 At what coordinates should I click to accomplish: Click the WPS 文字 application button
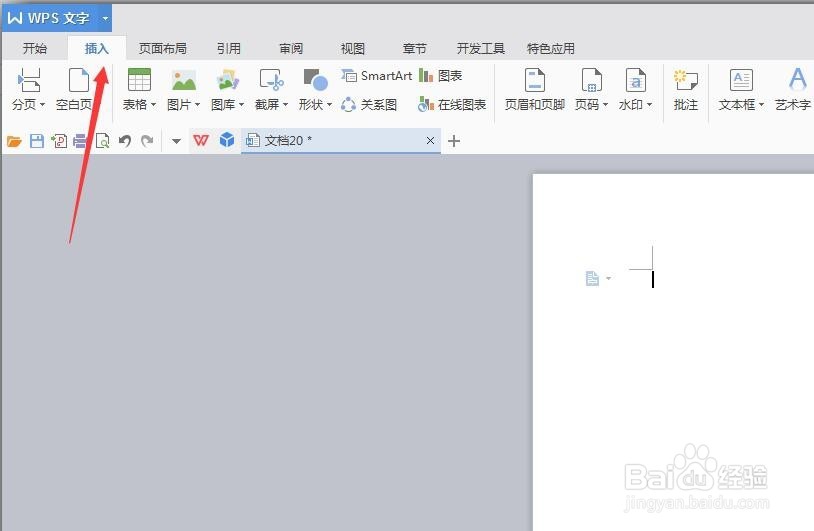(x=51, y=18)
